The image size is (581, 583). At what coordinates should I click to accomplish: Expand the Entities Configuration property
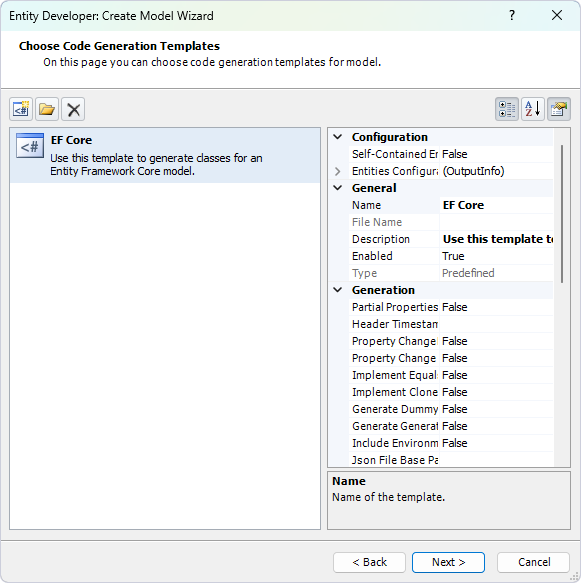(x=338, y=171)
